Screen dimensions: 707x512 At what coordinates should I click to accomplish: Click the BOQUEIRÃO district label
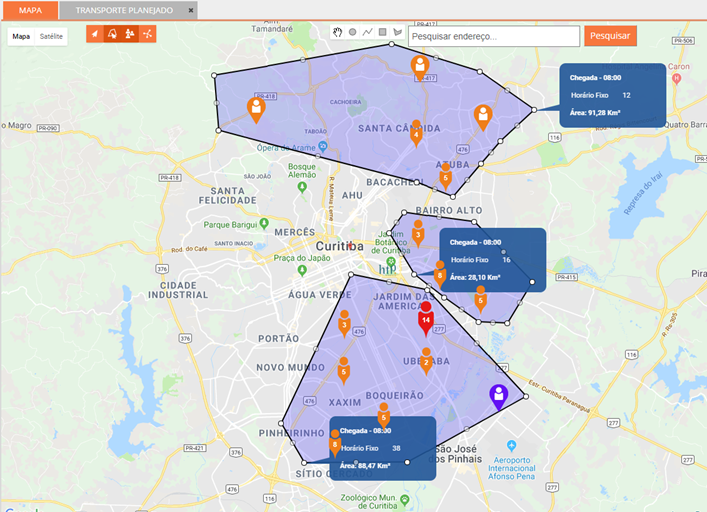click(395, 395)
